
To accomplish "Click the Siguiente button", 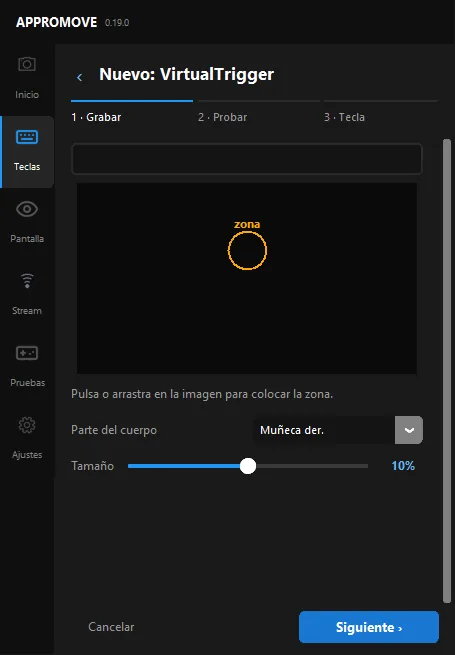I will tap(369, 627).
